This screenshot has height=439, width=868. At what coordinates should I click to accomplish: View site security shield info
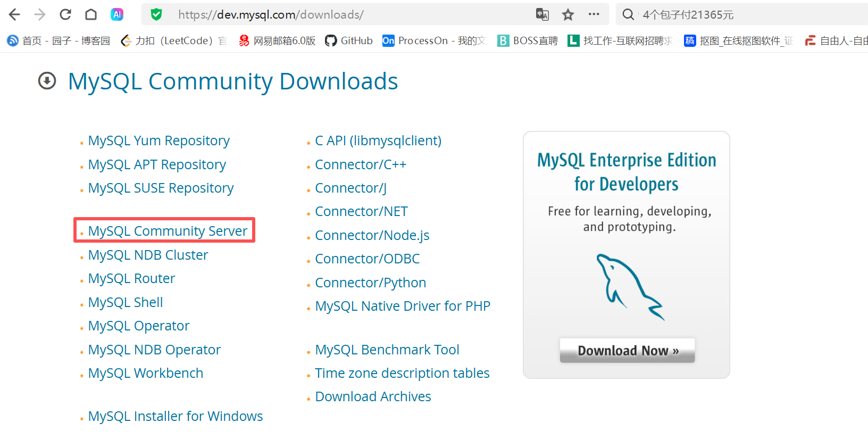(x=156, y=14)
